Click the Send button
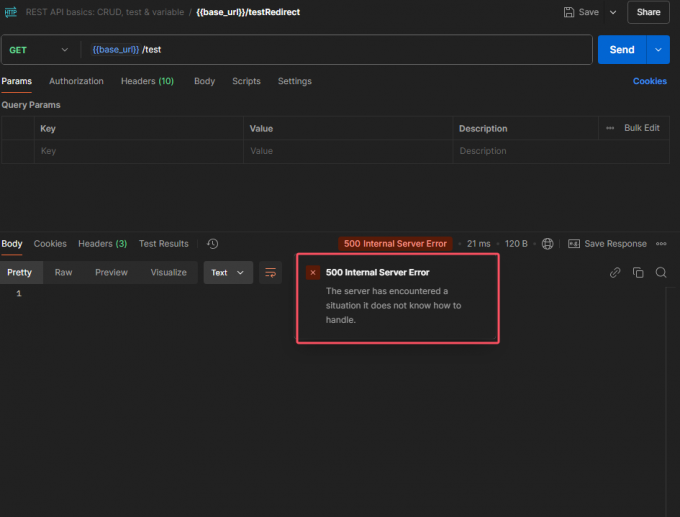The image size is (680, 517). pyautogui.click(x=621, y=50)
